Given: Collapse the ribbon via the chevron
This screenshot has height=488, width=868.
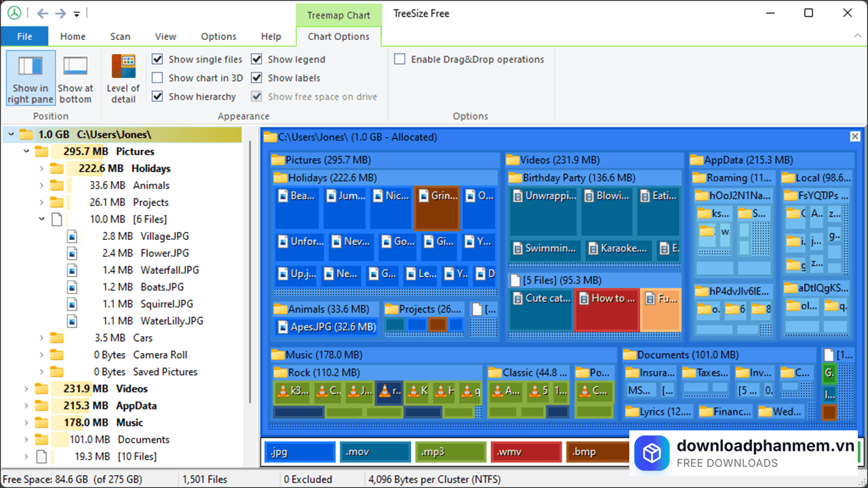Looking at the screenshot, I should 857,37.
